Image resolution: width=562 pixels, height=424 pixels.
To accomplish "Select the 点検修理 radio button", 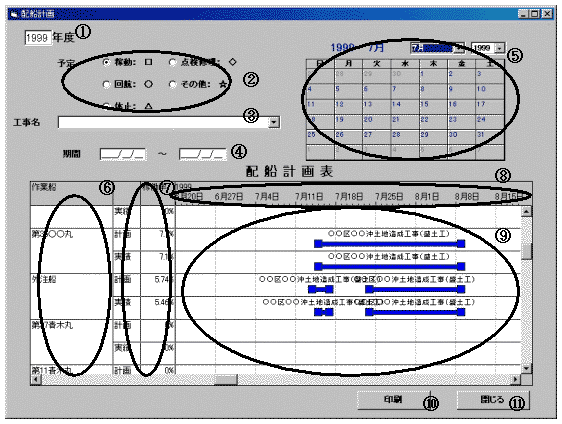I will pyautogui.click(x=172, y=62).
